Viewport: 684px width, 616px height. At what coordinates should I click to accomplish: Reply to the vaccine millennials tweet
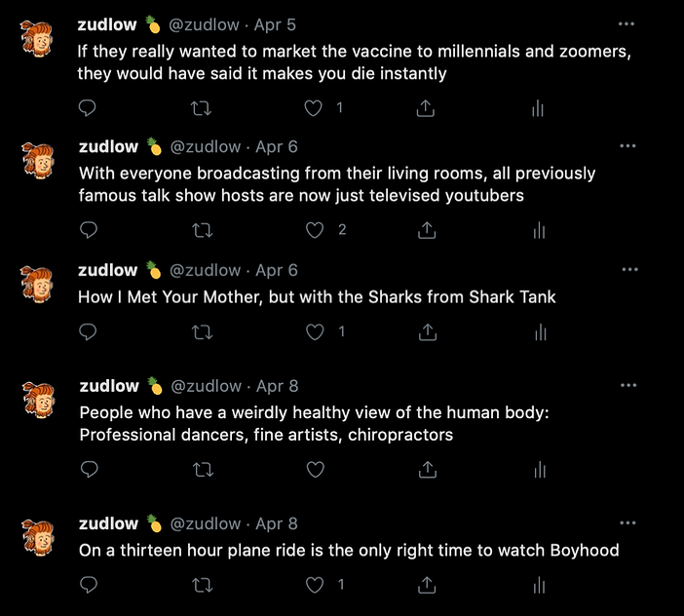[89, 108]
